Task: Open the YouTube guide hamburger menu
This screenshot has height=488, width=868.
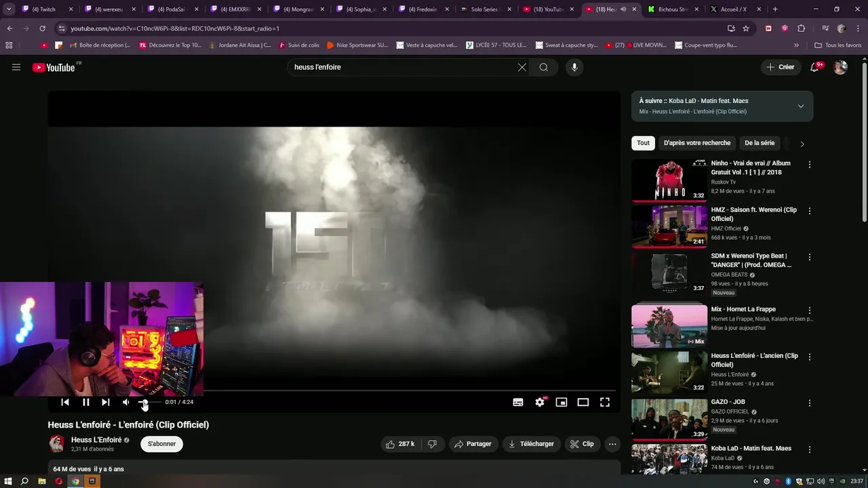Action: pos(16,67)
